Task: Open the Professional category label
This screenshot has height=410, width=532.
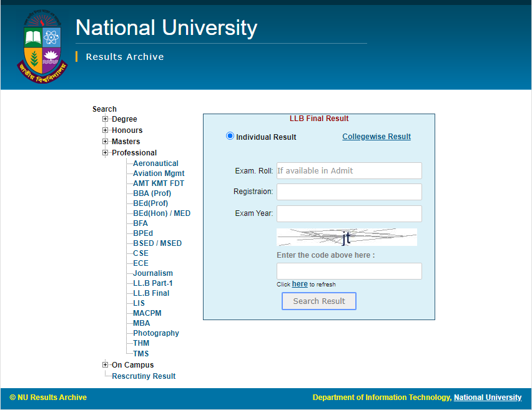Action: pyautogui.click(x=134, y=153)
